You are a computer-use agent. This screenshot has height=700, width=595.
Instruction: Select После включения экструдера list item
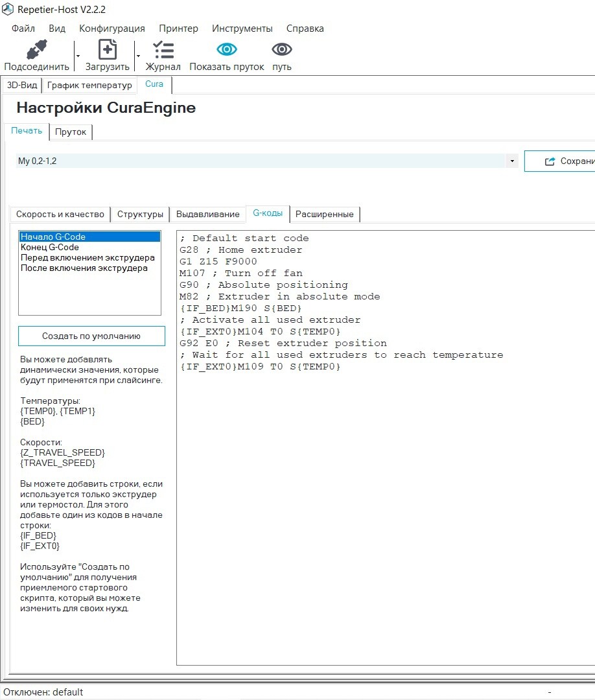pos(89,268)
